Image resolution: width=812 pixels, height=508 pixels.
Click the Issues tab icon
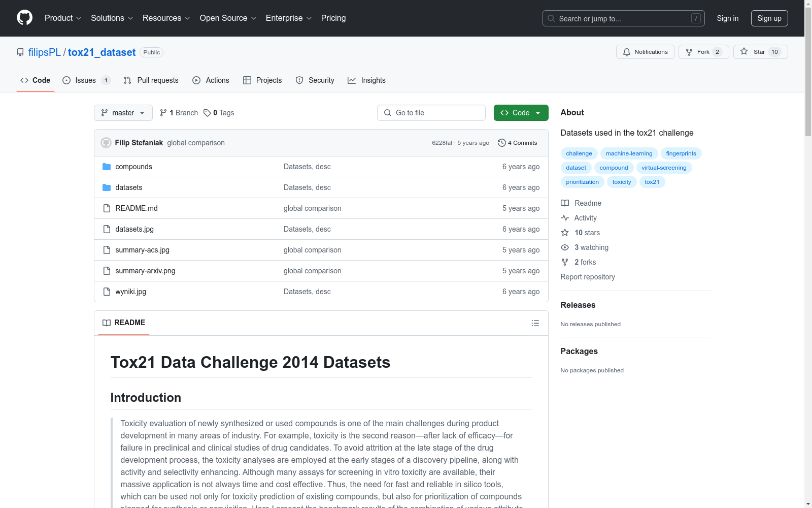pyautogui.click(x=66, y=80)
